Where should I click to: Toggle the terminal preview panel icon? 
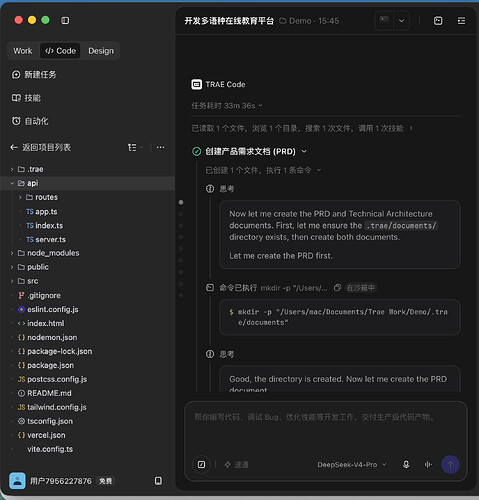438,21
